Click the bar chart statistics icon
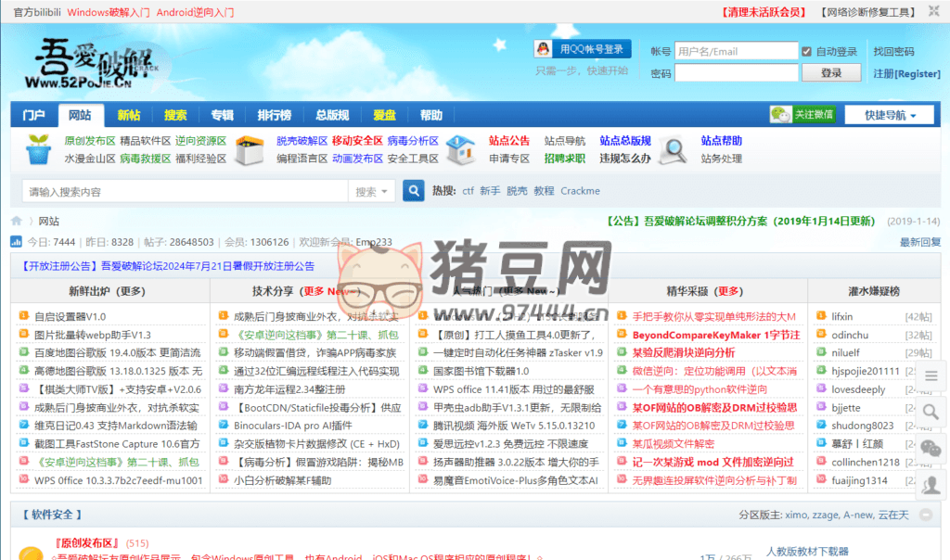This screenshot has height=560, width=950. (x=16, y=242)
